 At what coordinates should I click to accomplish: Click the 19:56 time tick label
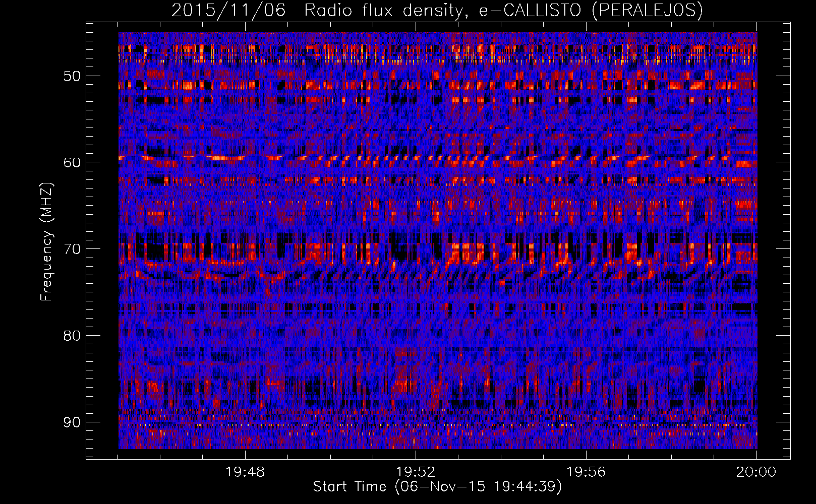point(586,472)
